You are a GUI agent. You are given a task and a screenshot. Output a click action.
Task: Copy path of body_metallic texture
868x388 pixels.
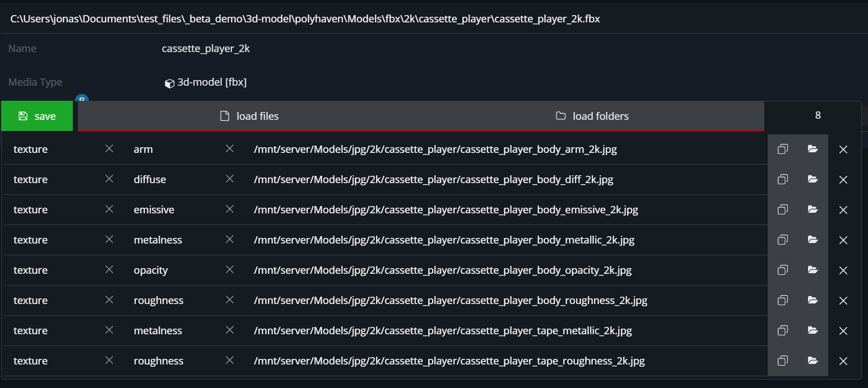(783, 240)
